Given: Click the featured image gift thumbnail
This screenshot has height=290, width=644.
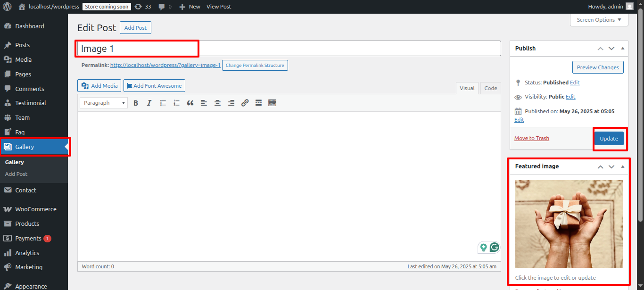Looking at the screenshot, I should [569, 224].
